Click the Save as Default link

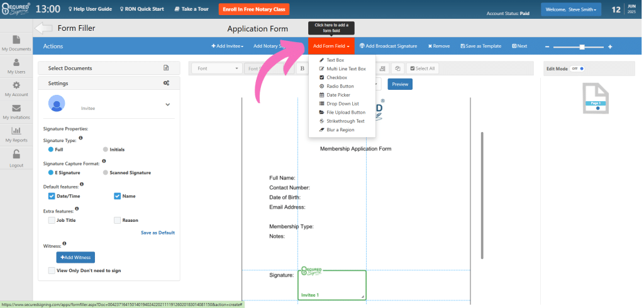tap(157, 233)
